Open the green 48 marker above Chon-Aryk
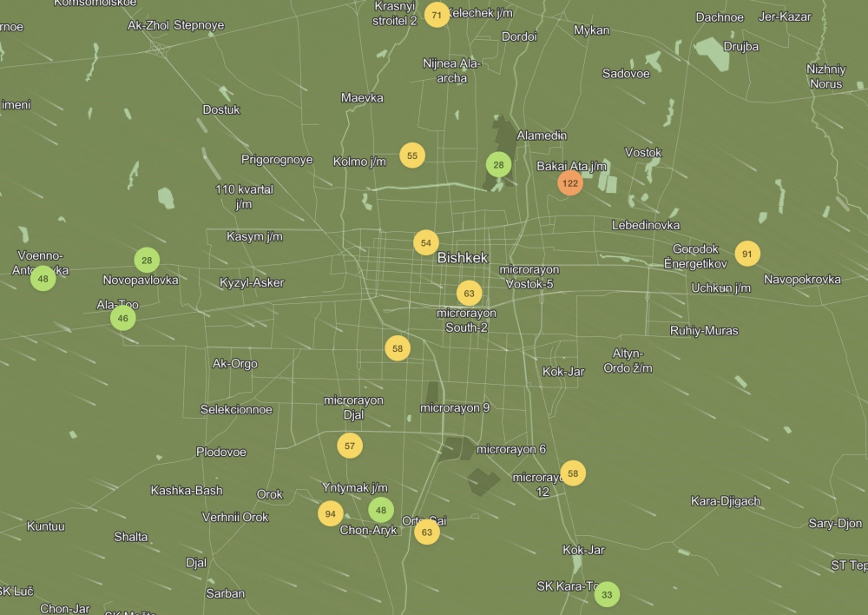The image size is (868, 615). click(x=381, y=510)
